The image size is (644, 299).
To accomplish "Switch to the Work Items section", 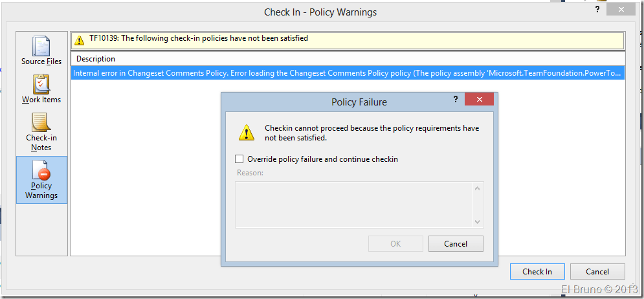I will [x=41, y=89].
